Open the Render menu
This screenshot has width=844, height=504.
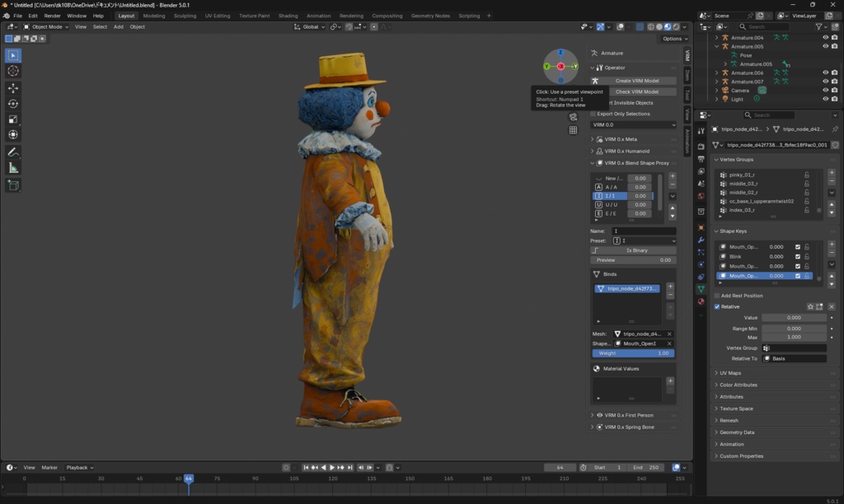click(x=52, y=16)
